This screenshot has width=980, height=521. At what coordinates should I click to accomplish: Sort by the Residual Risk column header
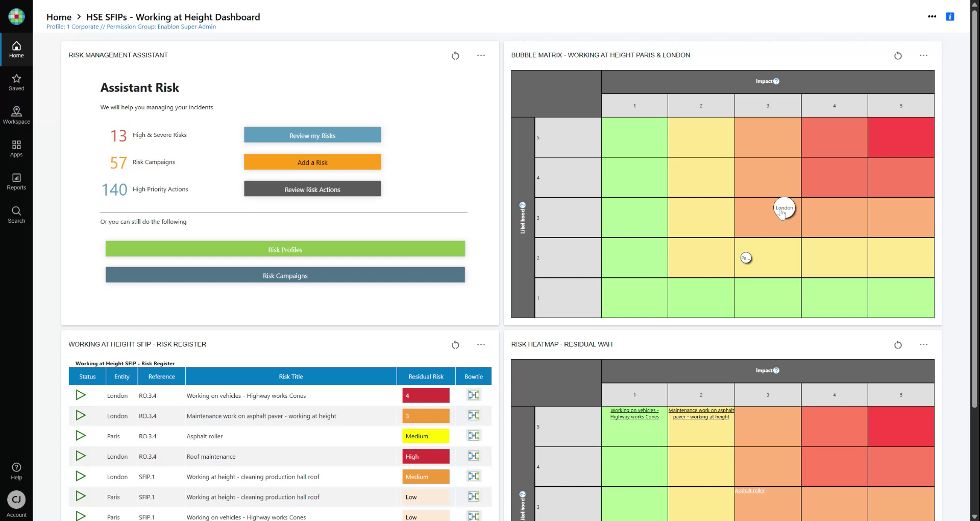(426, 376)
